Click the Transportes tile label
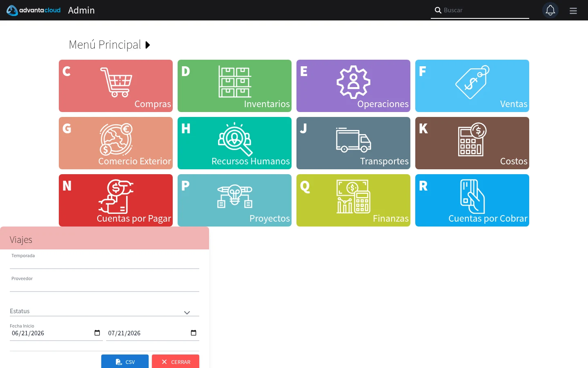588x368 pixels. [384, 161]
